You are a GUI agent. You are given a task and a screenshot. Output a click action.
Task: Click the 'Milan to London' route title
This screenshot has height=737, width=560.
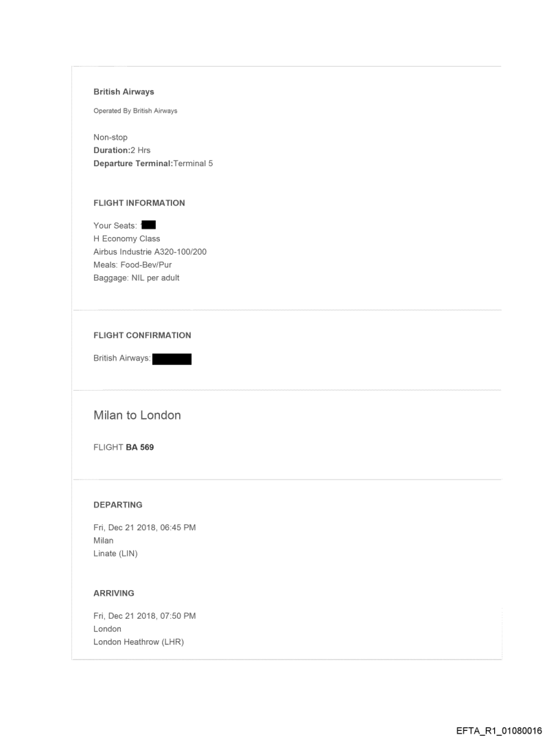[137, 415]
